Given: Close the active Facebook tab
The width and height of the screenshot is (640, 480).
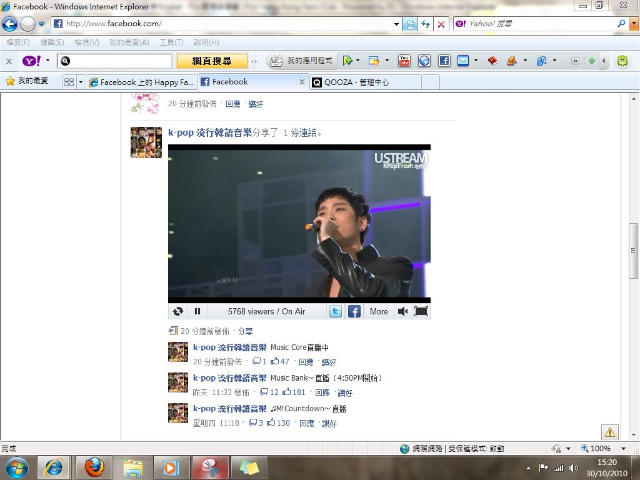Looking at the screenshot, I should (302, 82).
